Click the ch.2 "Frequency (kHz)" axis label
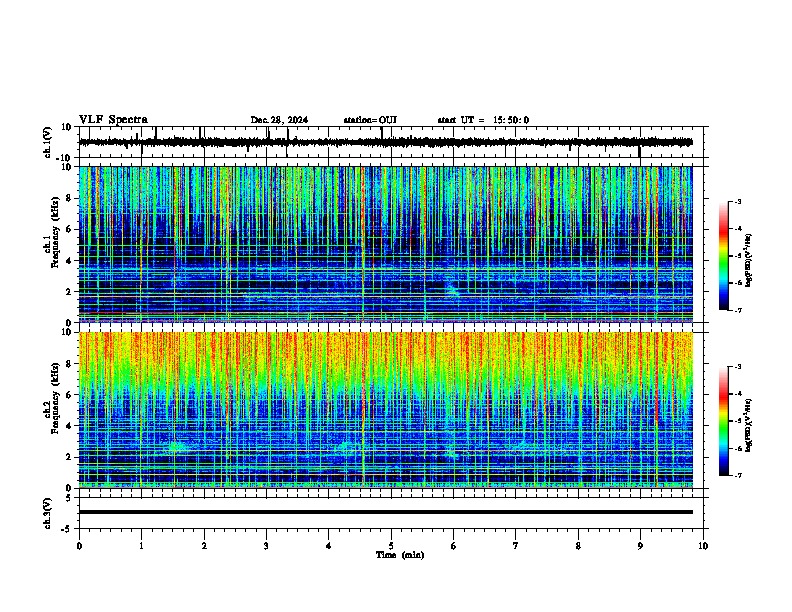Image resolution: width=792 pixels, height=612 pixels. pos(55,398)
